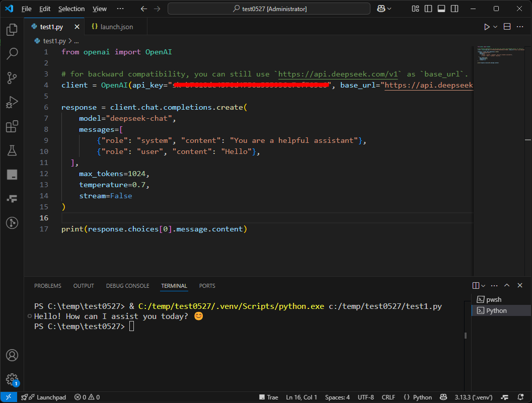Screen dimensions: 532x403
Task: Click the terminal vertical scrollbar
Action: click(466, 335)
